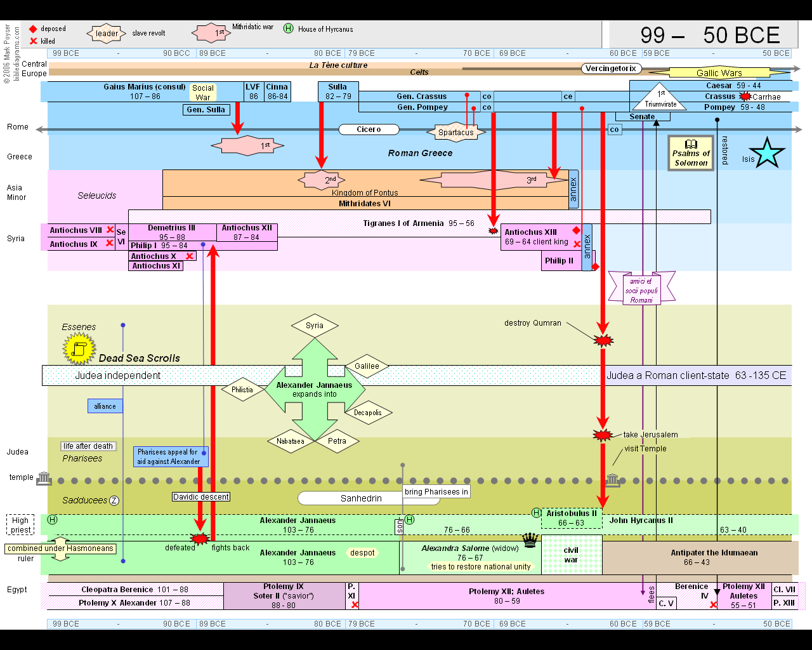Click the 'leader' hexagon legend shape
812x650 pixels.
tap(107, 34)
